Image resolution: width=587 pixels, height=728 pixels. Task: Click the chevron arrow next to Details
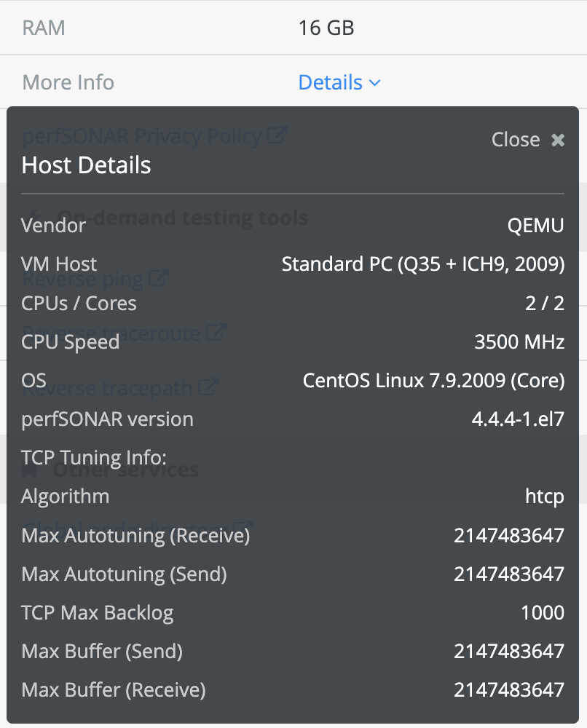pos(374,83)
